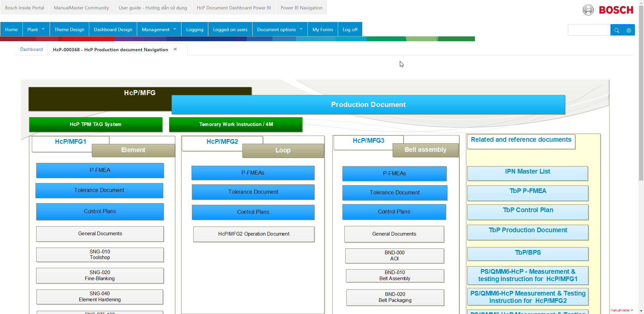Open IPN Master List
This screenshot has height=314, width=644.
tap(528, 173)
